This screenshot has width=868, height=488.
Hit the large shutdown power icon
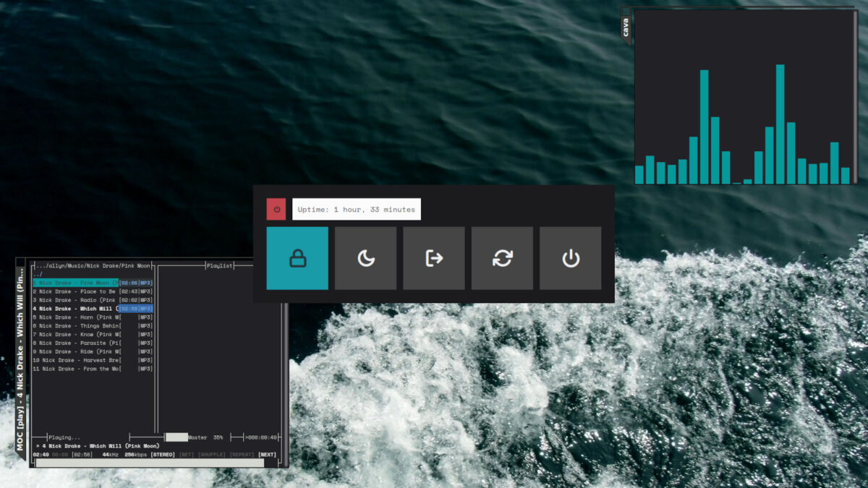[570, 258]
